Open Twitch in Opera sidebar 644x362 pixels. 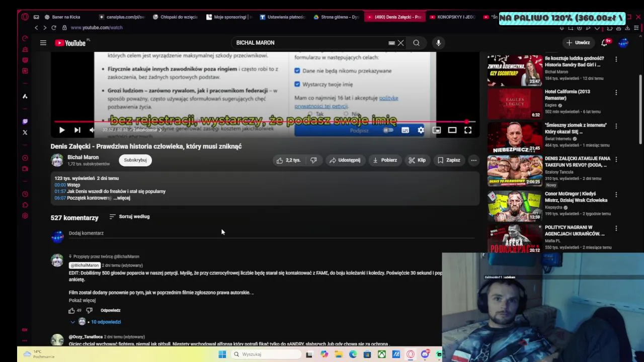click(x=25, y=121)
